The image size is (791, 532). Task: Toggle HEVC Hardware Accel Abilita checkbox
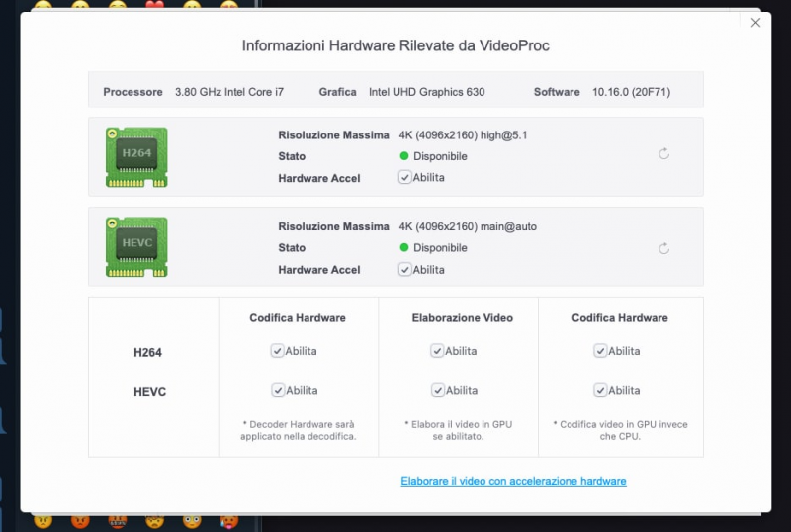[x=404, y=270]
